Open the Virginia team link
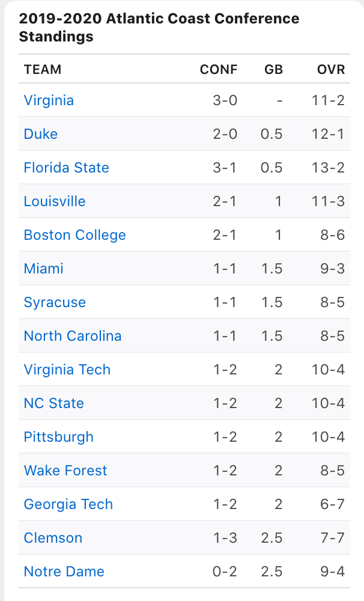The height and width of the screenshot is (601, 364). (x=49, y=100)
